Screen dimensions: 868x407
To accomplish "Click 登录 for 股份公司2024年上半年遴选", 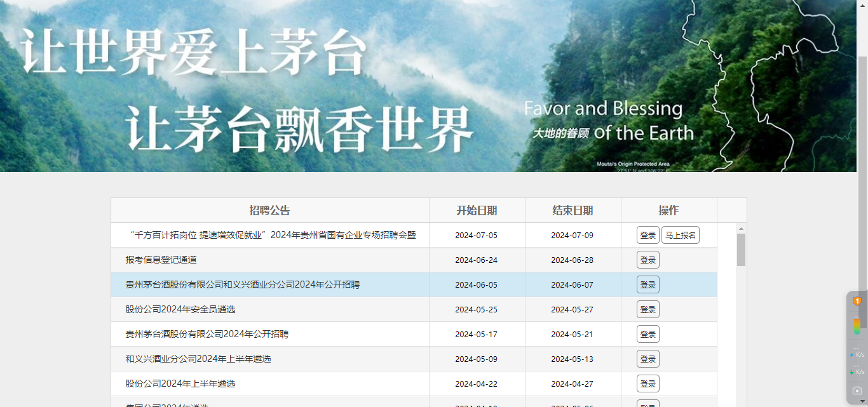I will coord(648,384).
